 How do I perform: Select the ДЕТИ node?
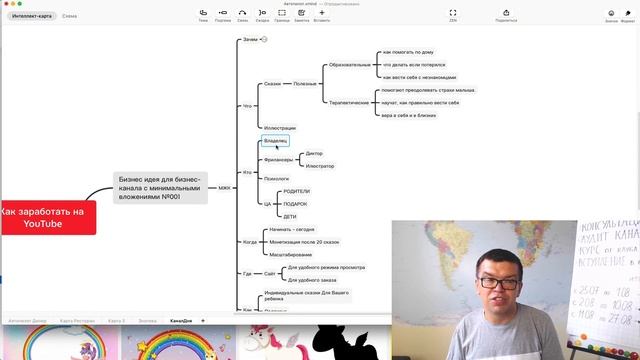[290, 217]
